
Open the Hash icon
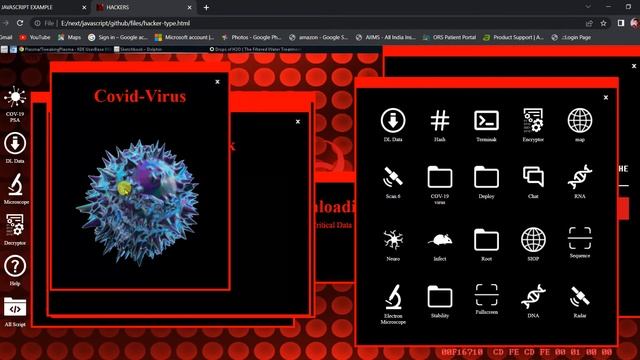click(440, 124)
